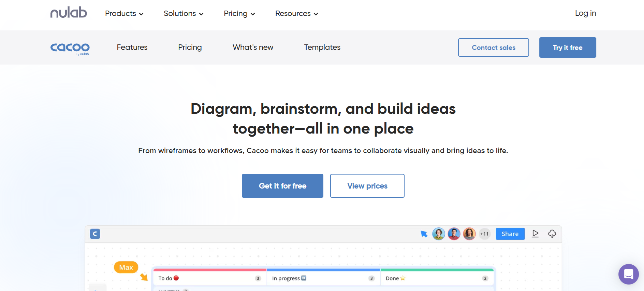Click the blue cursor pointer icon
Image resolution: width=644 pixels, height=291 pixels.
424,234
